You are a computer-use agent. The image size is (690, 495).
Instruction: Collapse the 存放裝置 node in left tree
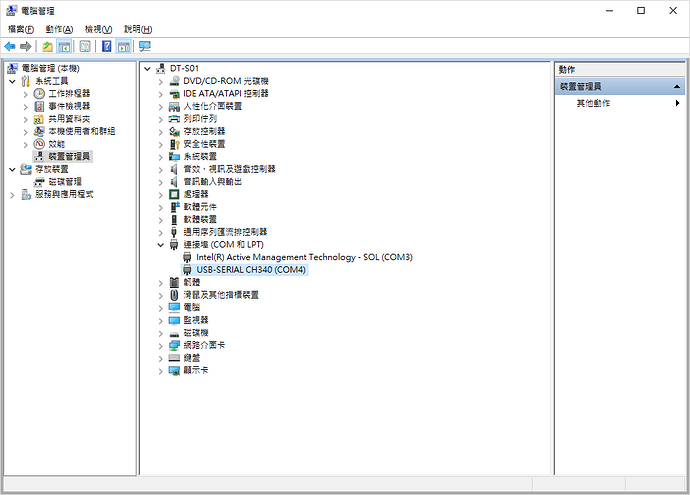(x=12, y=169)
